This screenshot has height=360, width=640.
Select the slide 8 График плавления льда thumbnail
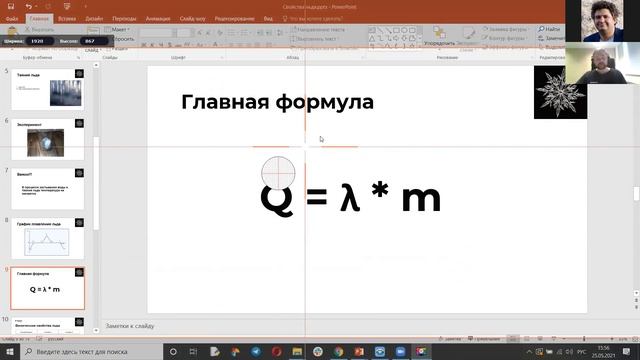(x=47, y=238)
